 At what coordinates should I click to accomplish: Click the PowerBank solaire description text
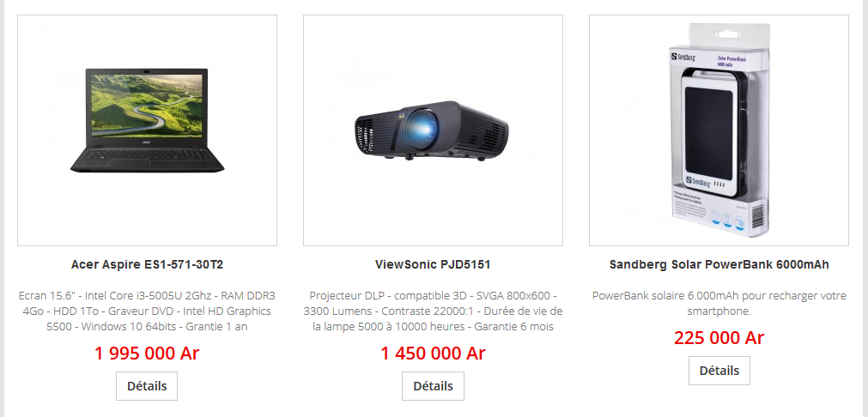(x=719, y=303)
